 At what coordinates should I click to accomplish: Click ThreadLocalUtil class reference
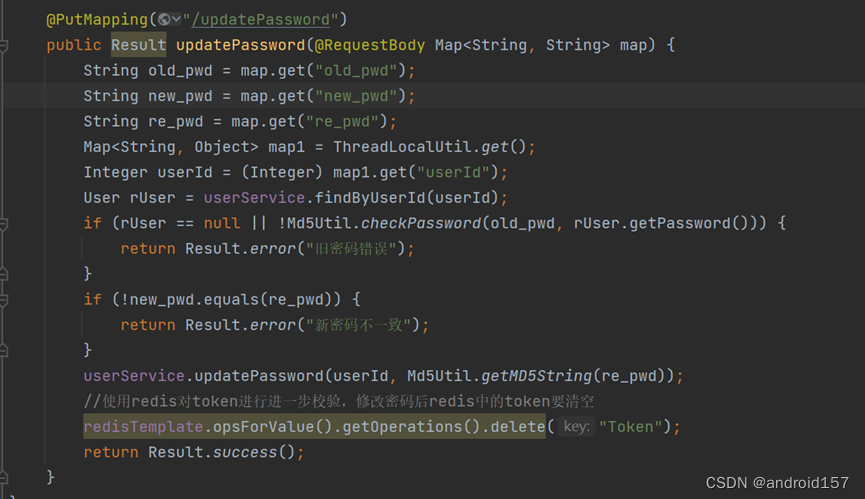click(x=402, y=147)
